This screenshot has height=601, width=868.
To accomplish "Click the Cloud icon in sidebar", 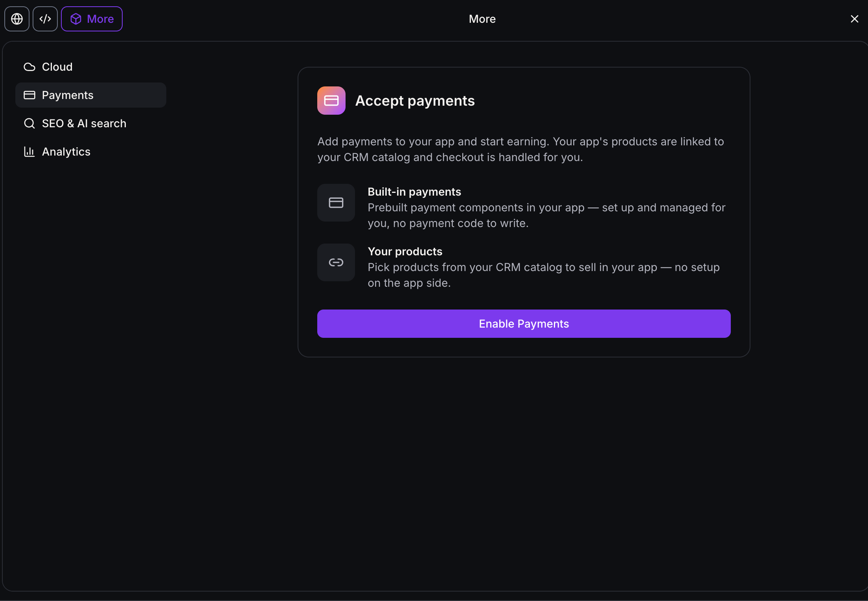I will pos(29,67).
